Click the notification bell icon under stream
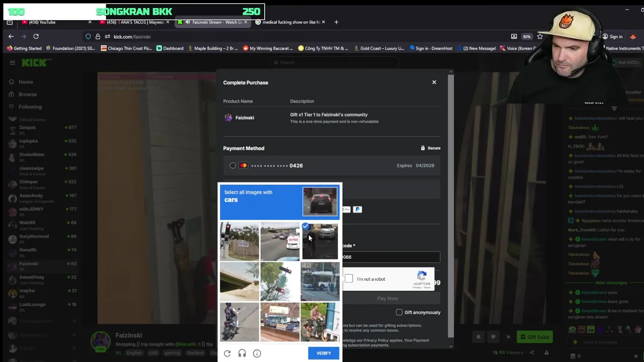 (478, 337)
